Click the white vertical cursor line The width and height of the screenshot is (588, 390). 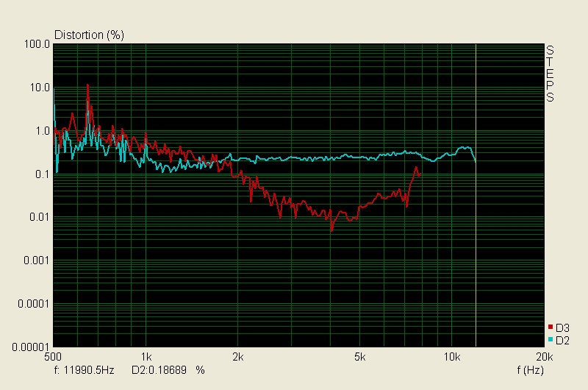point(476,221)
